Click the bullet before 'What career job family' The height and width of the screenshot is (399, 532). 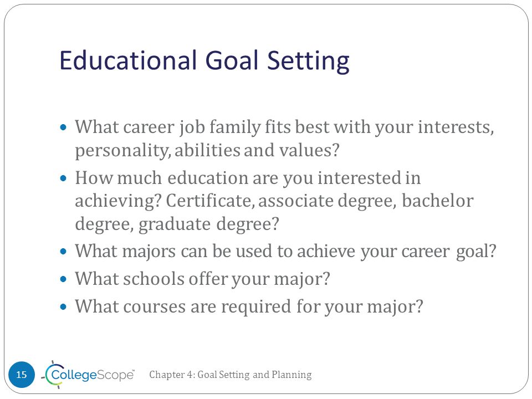63,127
